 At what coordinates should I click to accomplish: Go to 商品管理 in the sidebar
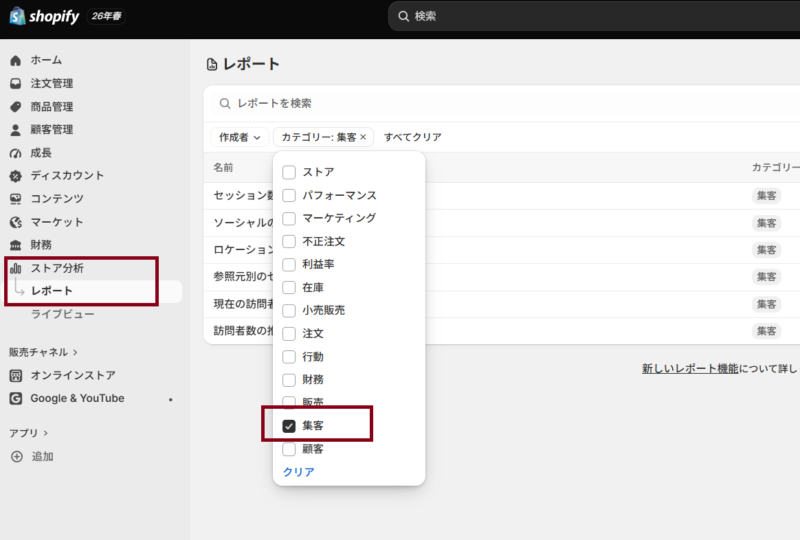tap(52, 107)
